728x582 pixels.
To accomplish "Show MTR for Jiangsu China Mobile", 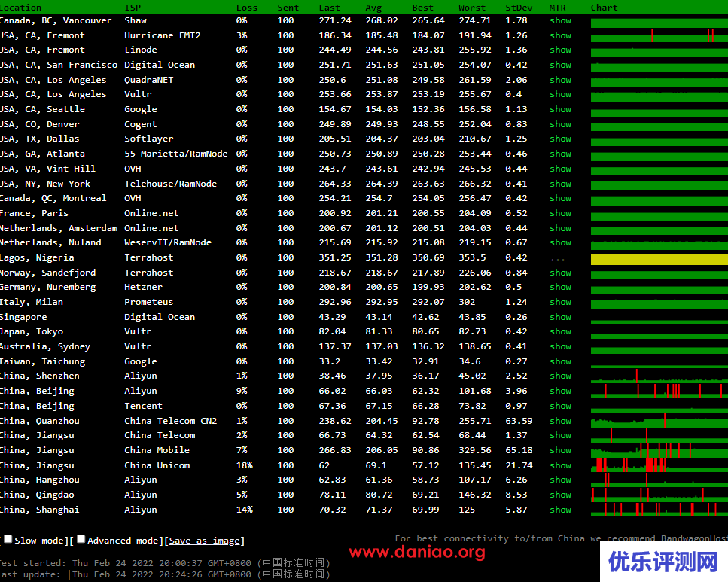I will (560, 450).
